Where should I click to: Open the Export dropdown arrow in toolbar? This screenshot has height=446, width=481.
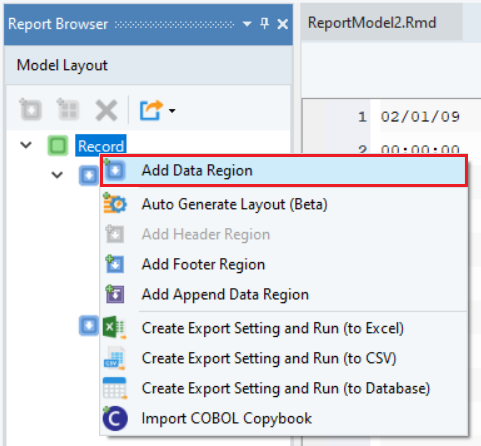pyautogui.click(x=172, y=110)
